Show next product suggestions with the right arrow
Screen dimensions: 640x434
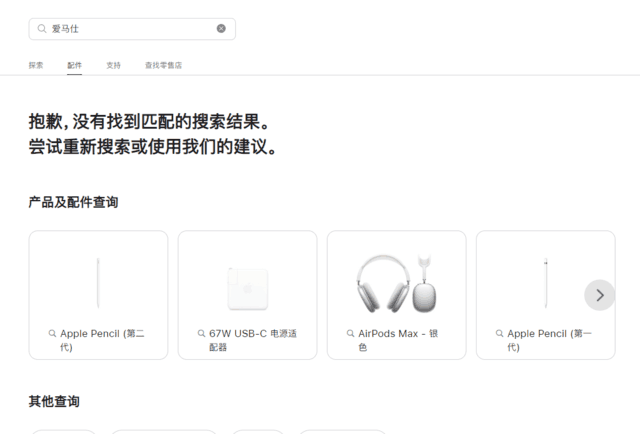pyautogui.click(x=600, y=295)
